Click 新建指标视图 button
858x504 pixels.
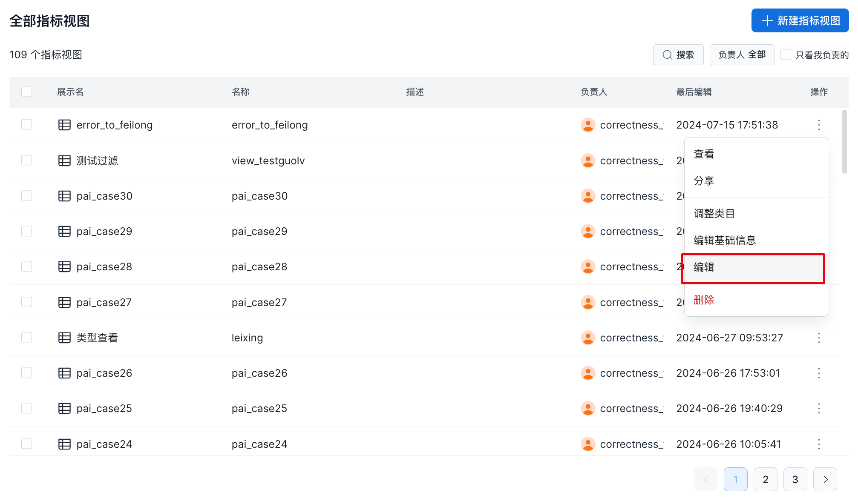point(800,20)
